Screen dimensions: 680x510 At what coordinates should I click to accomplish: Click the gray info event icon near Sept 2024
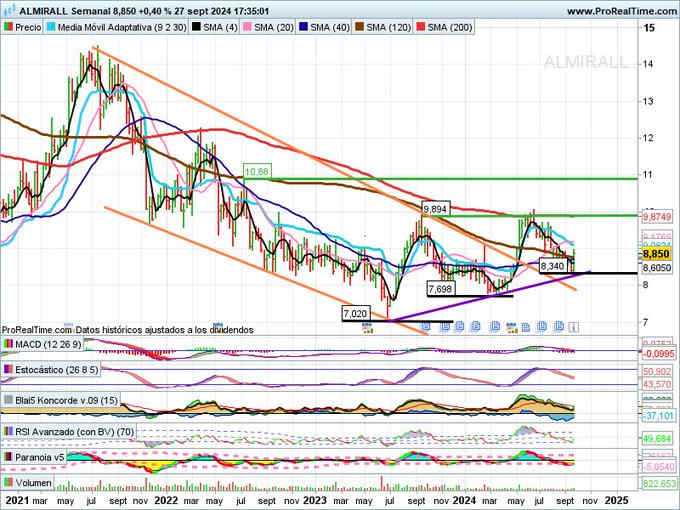point(573,327)
